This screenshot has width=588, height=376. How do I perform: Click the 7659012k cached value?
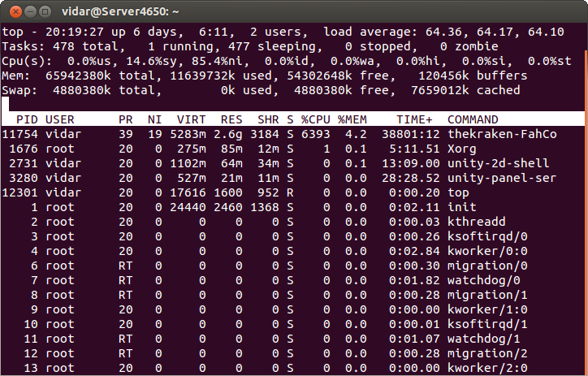[x=440, y=90]
